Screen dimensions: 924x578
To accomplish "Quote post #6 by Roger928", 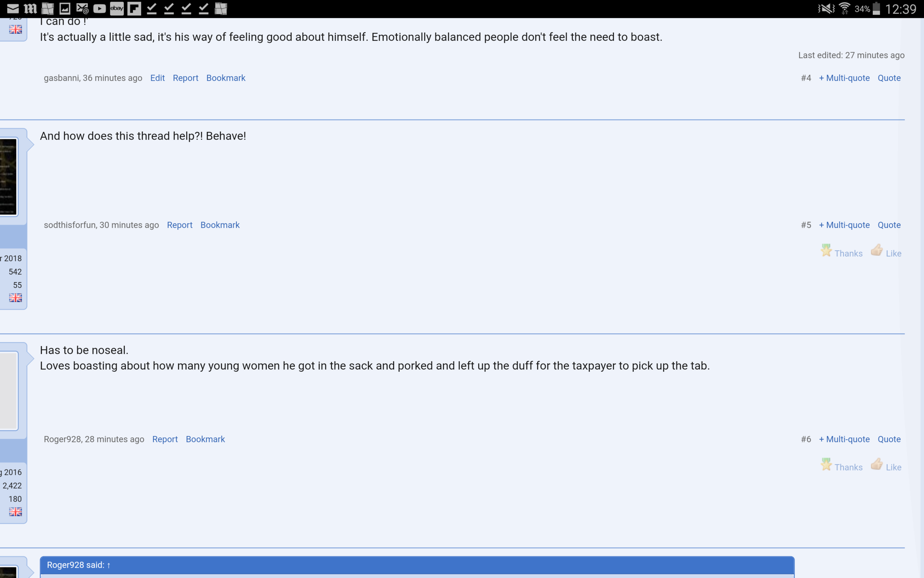I will pyautogui.click(x=889, y=439).
